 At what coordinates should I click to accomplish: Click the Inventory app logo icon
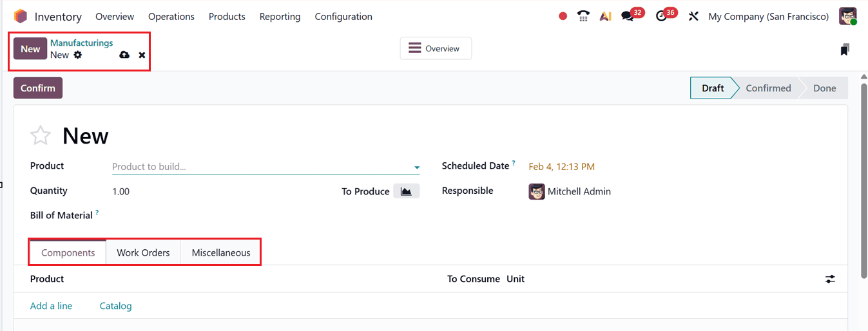click(x=21, y=16)
